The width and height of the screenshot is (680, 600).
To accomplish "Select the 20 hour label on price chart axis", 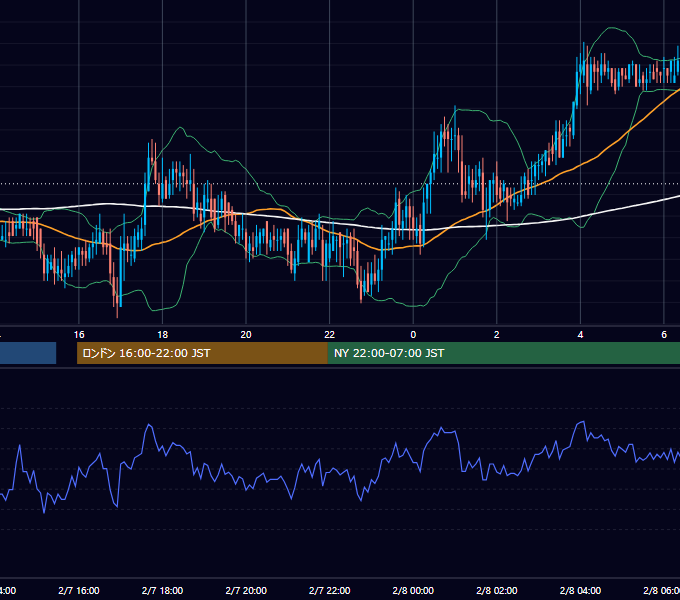I will click(246, 335).
